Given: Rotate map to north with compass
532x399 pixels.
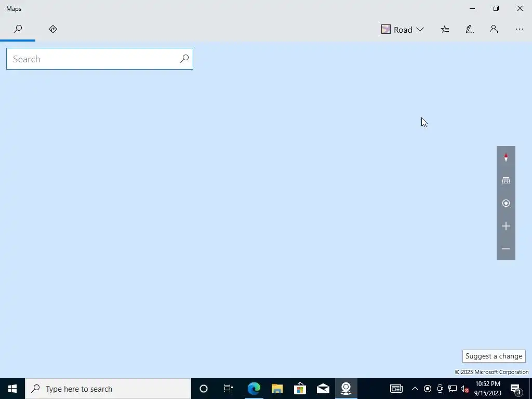Looking at the screenshot, I should [506, 158].
